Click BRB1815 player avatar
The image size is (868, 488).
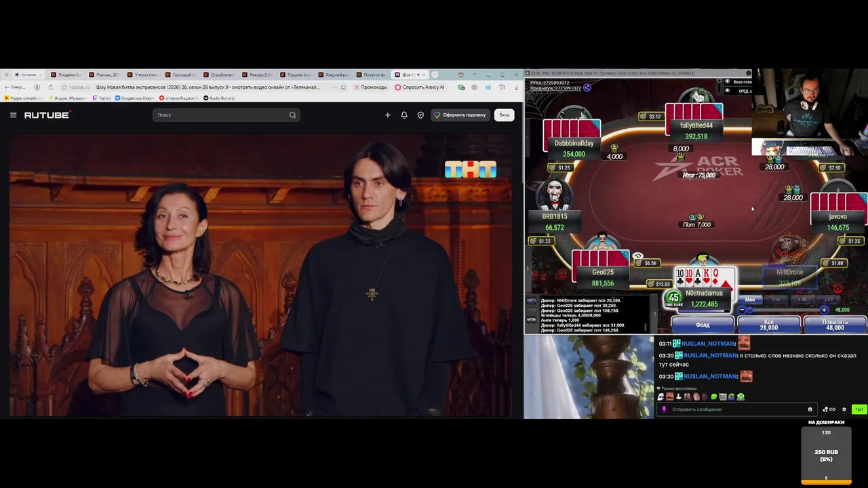point(555,196)
